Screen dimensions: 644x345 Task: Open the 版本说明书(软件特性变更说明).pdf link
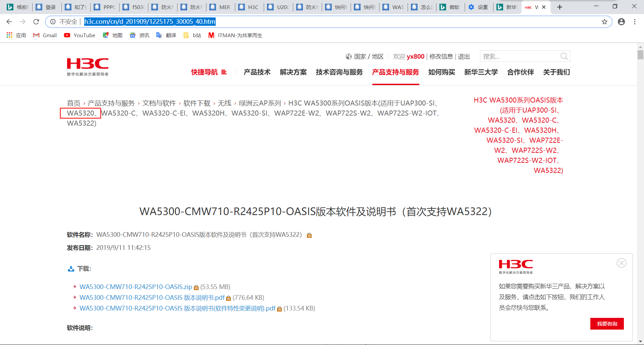coord(177,308)
